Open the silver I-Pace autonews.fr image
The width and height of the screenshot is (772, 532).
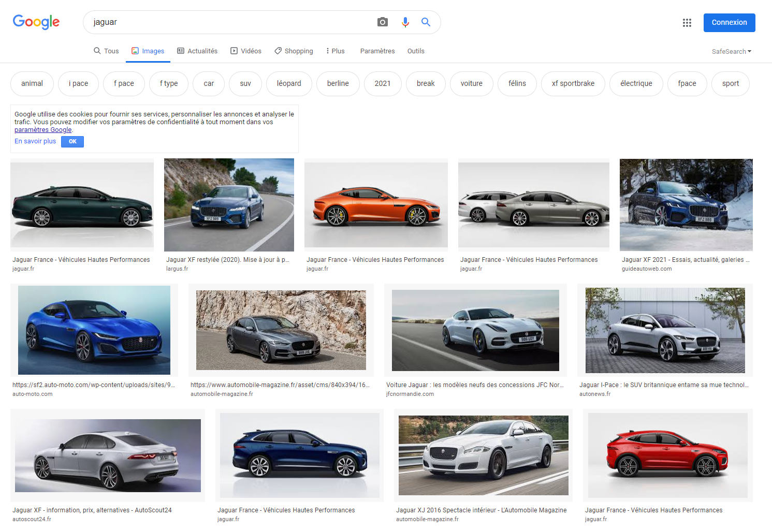[x=665, y=330]
